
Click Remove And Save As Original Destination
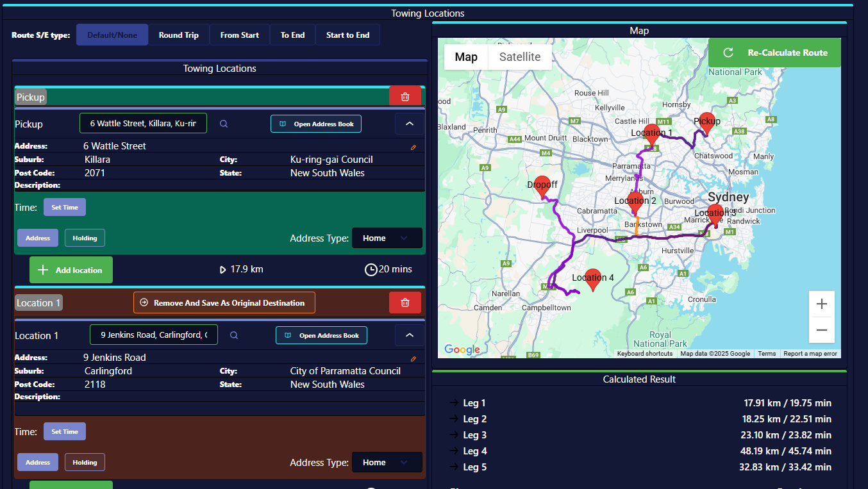point(224,302)
